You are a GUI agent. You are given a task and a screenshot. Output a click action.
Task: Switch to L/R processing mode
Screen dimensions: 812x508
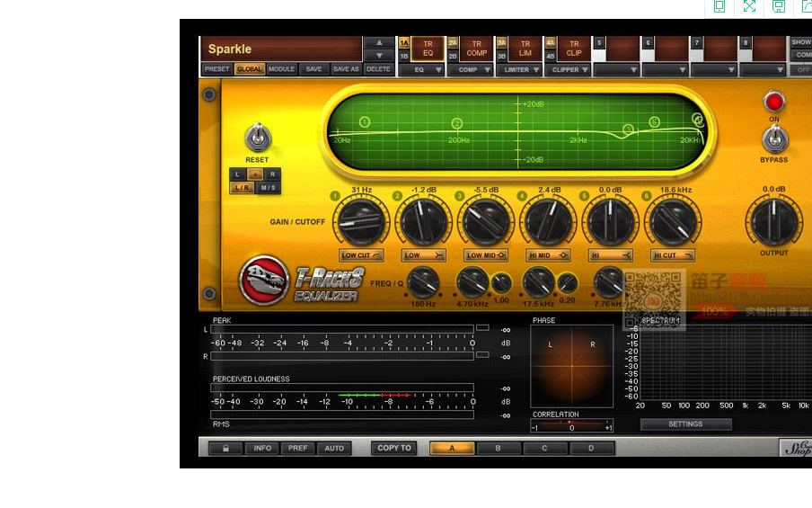tap(242, 188)
